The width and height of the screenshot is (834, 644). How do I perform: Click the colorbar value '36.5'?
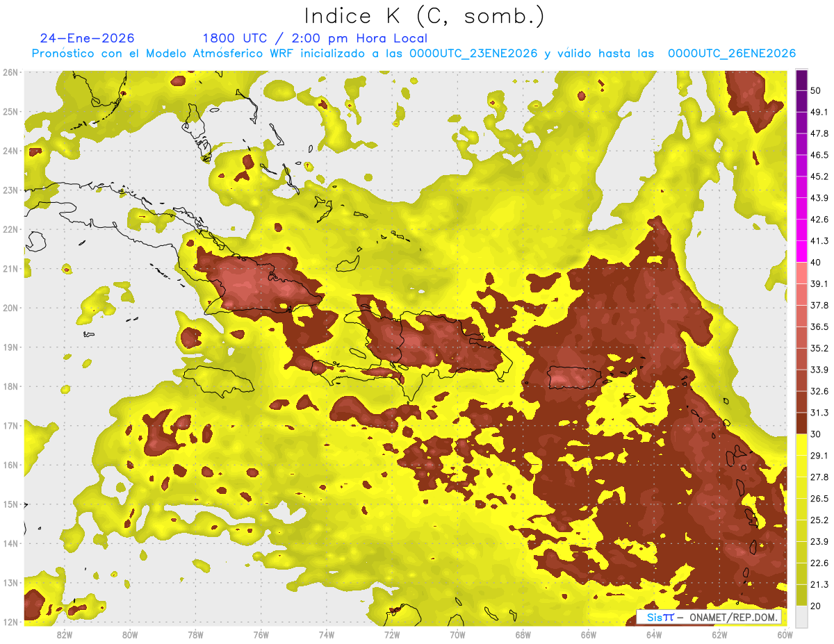pos(819,327)
